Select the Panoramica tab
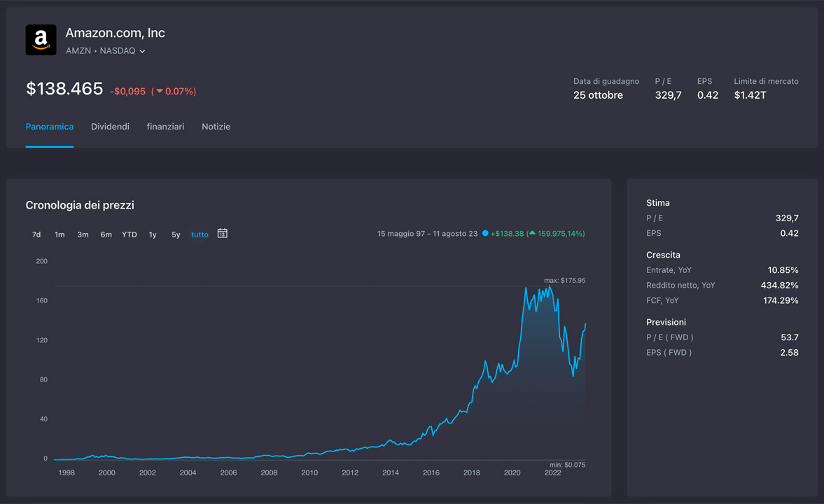The height and width of the screenshot is (504, 824). [x=50, y=127]
